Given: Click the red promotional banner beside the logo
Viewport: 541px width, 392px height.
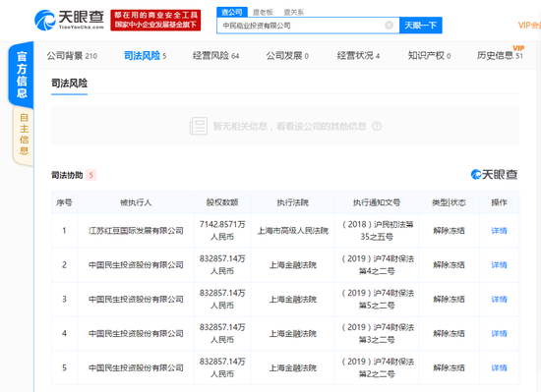Looking at the screenshot, I should click(x=155, y=20).
